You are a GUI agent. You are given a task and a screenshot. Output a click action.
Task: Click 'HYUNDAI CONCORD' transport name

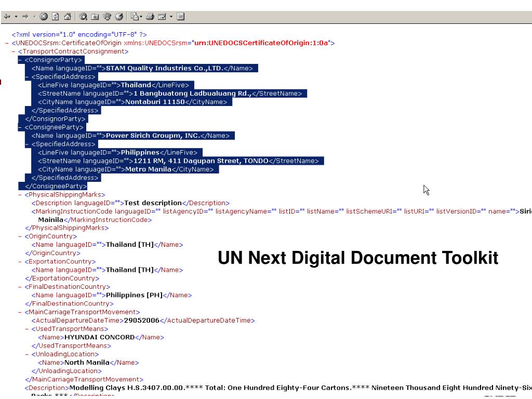point(100,337)
